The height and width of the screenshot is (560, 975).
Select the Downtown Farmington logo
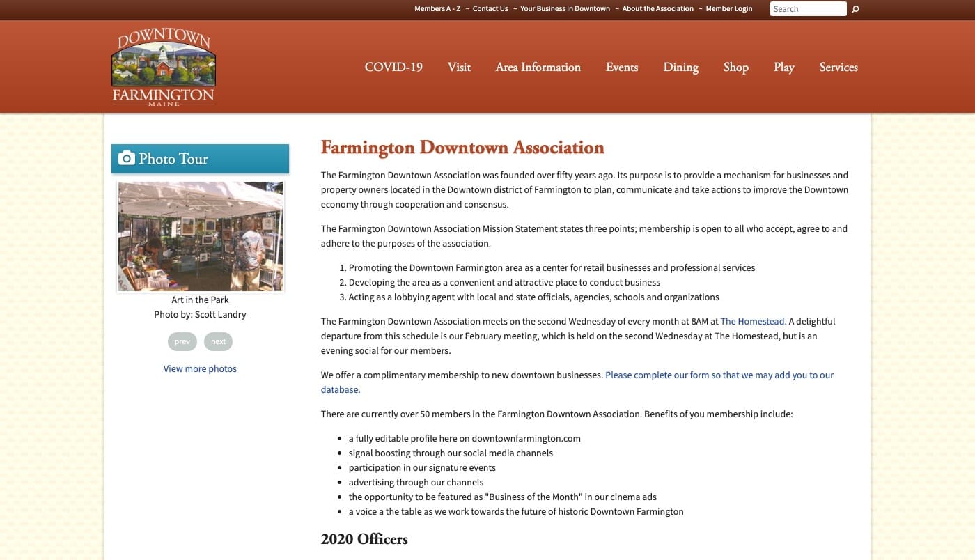[163, 65]
